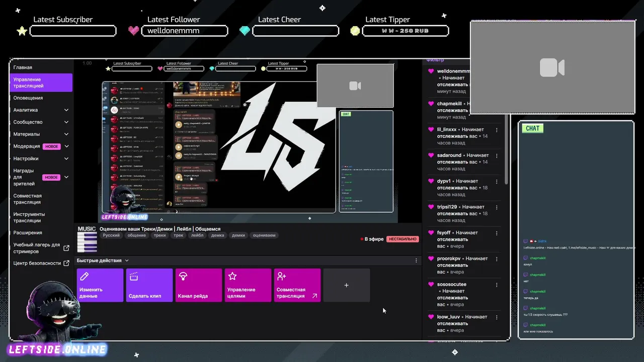Expand the Награды для зрителей section
644x362 pixels.
[66, 177]
